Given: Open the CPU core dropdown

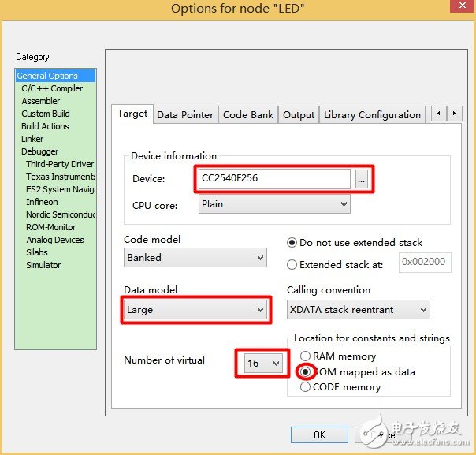Looking at the screenshot, I should click(273, 204).
